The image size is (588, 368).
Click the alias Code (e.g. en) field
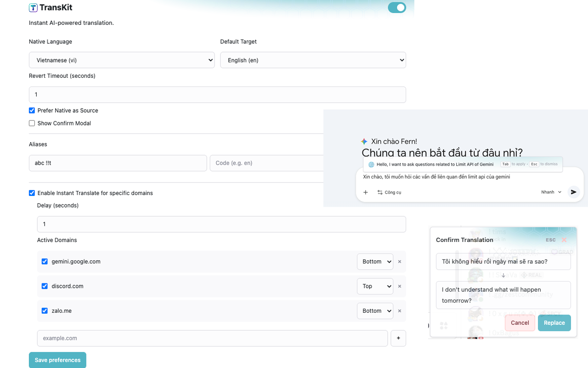click(267, 163)
